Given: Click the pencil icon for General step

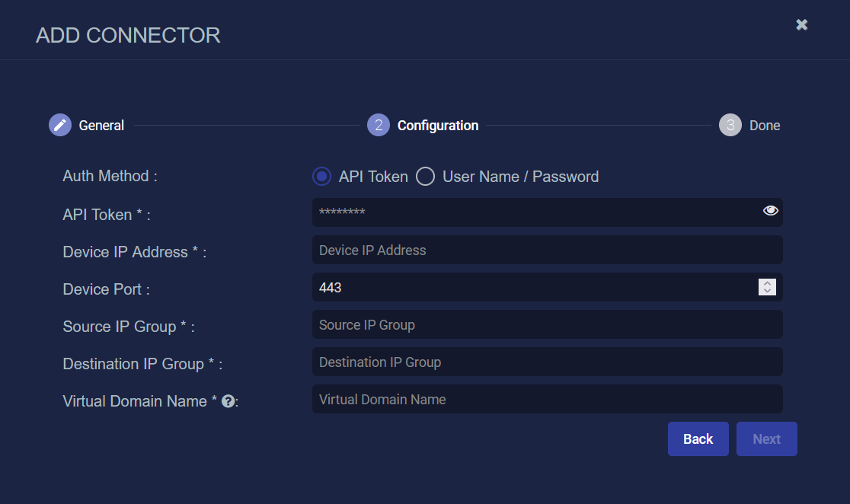Looking at the screenshot, I should click(60, 126).
